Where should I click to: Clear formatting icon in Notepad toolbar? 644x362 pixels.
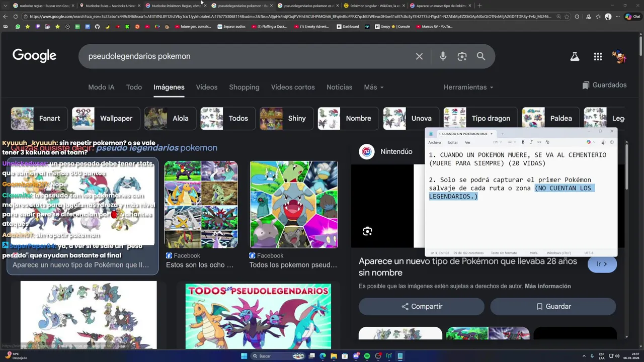click(547, 142)
